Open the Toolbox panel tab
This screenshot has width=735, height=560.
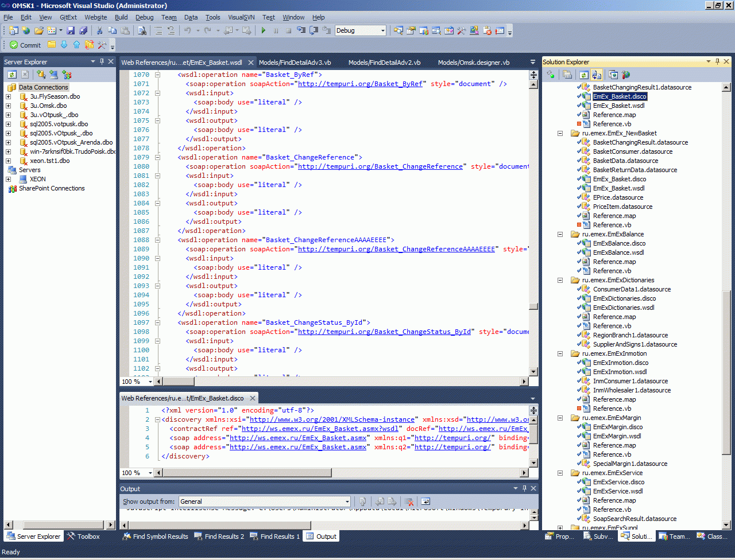[83, 536]
